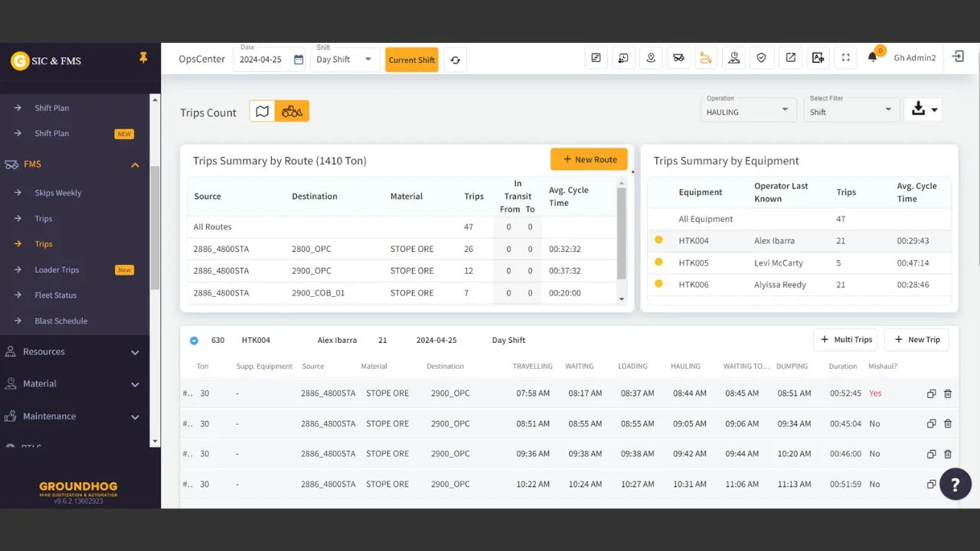The width and height of the screenshot is (980, 551).
Task: Copy the 09:36 AM trip row
Action: [931, 454]
